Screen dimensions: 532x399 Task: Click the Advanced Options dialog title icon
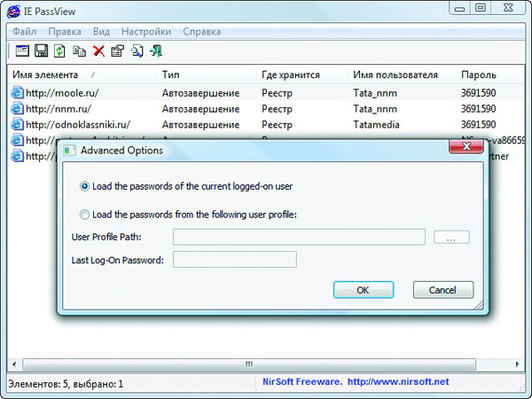point(69,151)
